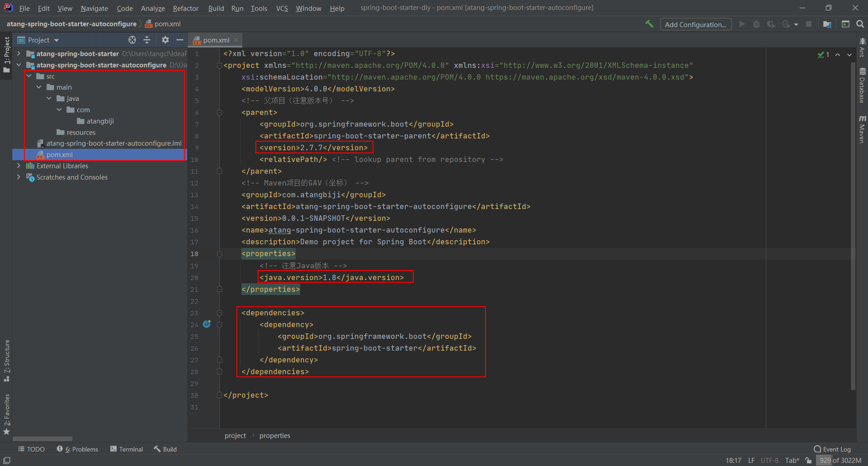
Task: Expand Scratches and Consoles node
Action: pyautogui.click(x=19, y=177)
